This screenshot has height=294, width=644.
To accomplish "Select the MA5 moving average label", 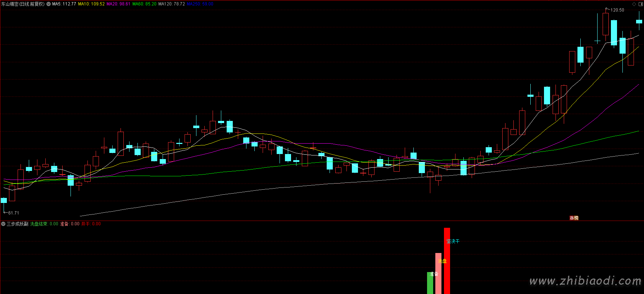I will point(64,4).
